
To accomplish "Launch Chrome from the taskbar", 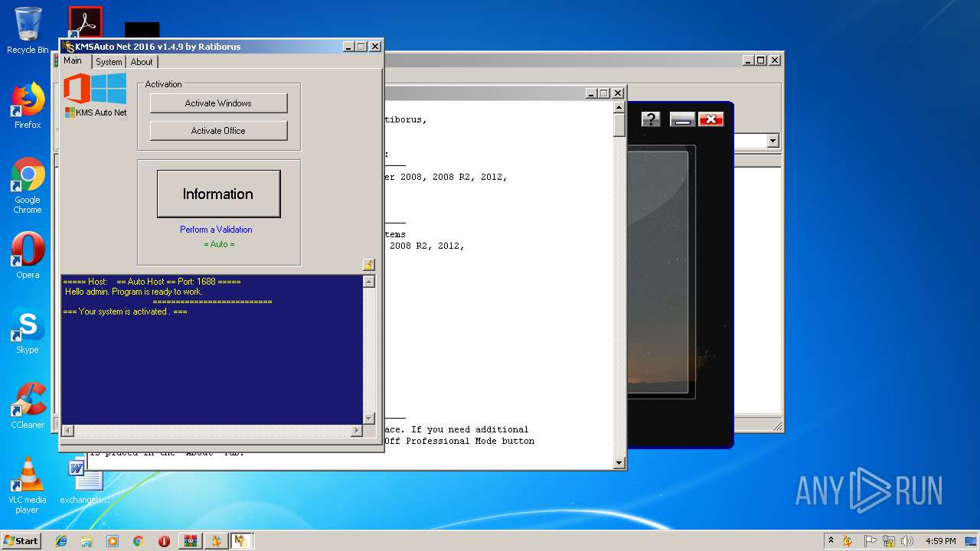I will (138, 541).
